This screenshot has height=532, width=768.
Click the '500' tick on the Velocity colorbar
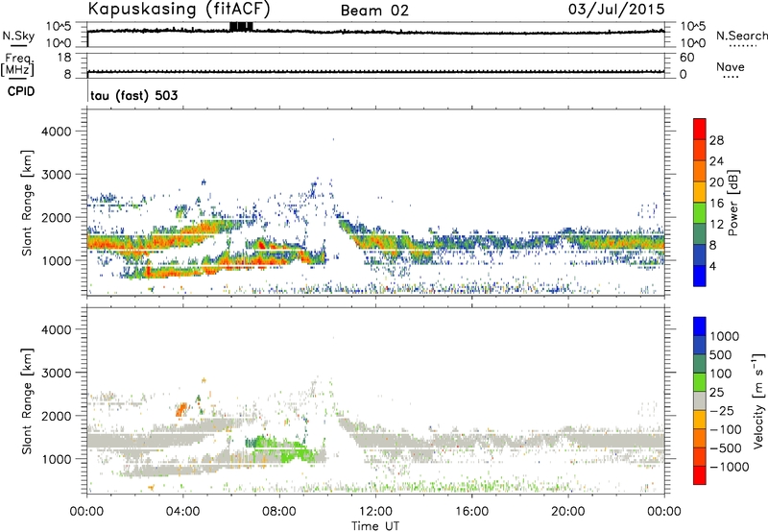pos(721,355)
